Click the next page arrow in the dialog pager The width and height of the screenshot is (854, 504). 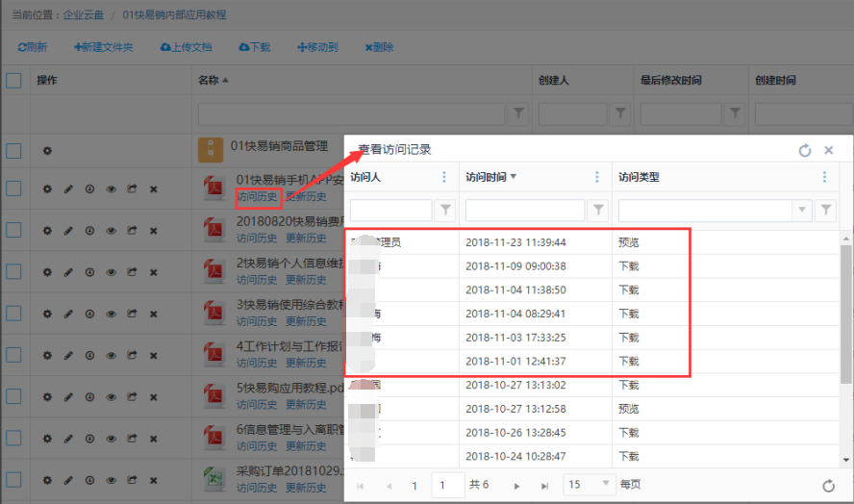[517, 486]
